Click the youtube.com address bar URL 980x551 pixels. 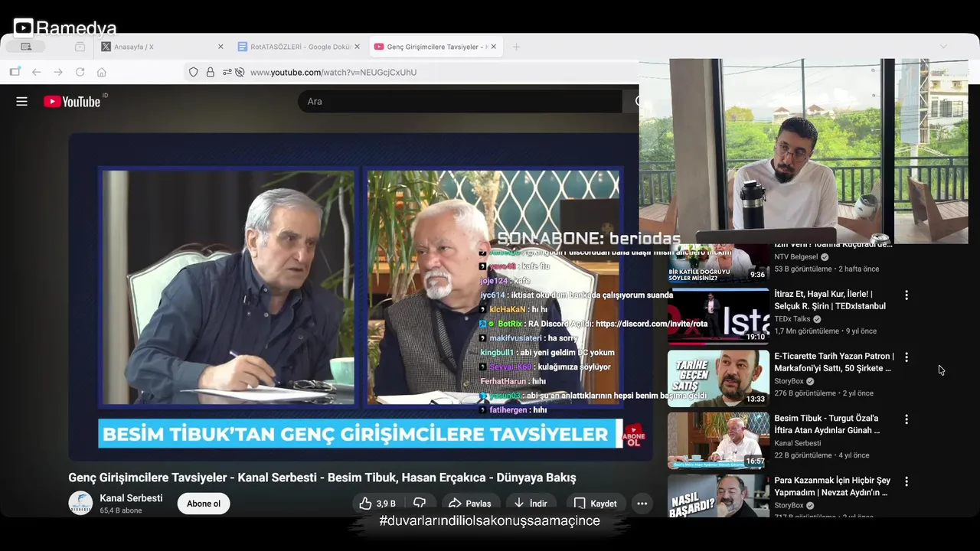[x=333, y=72]
